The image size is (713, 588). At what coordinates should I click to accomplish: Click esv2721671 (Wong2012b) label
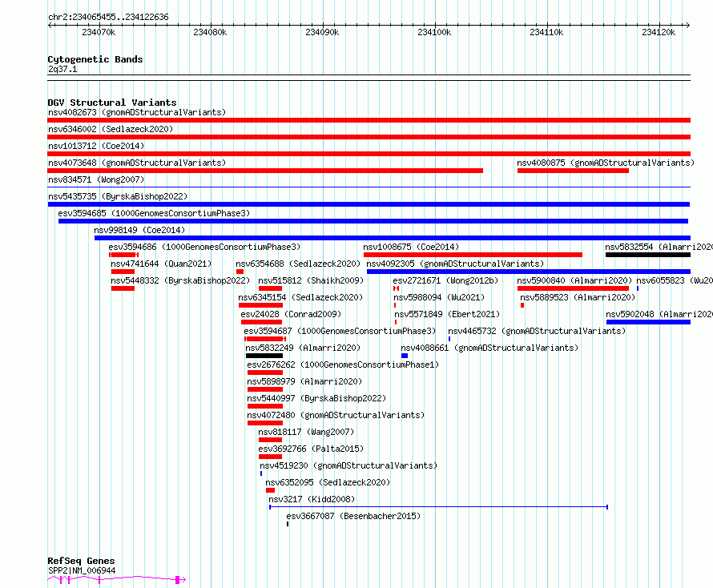pos(445,280)
